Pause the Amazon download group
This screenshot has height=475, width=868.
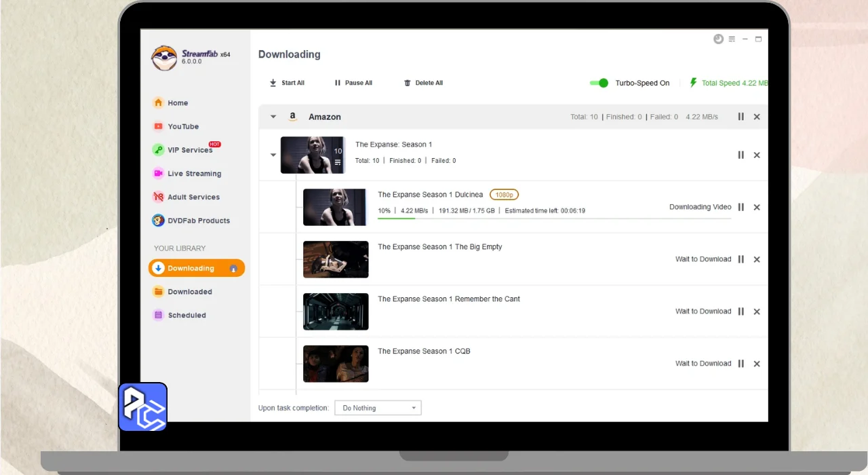[x=741, y=117]
